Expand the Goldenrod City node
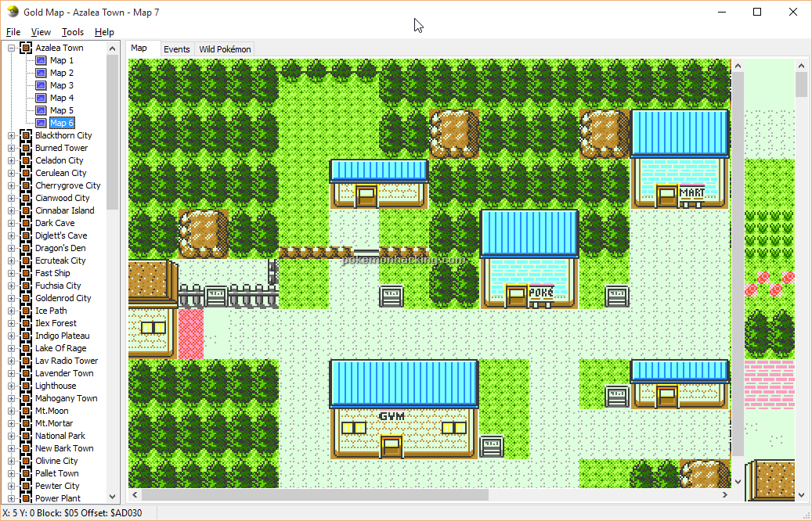 click(12, 299)
